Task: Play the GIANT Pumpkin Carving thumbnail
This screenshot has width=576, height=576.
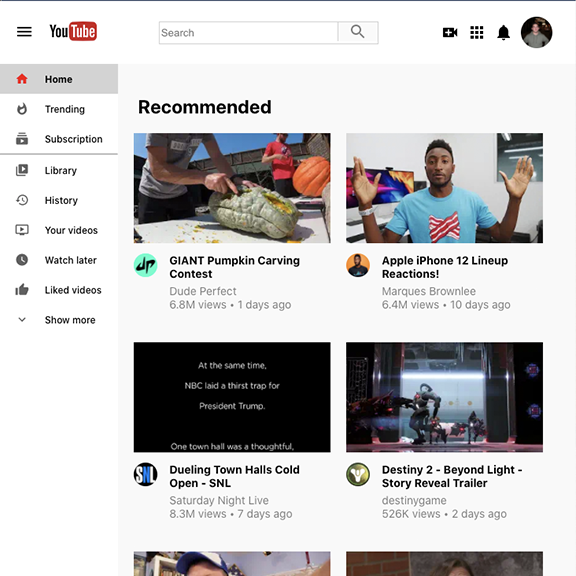Action: (232, 188)
